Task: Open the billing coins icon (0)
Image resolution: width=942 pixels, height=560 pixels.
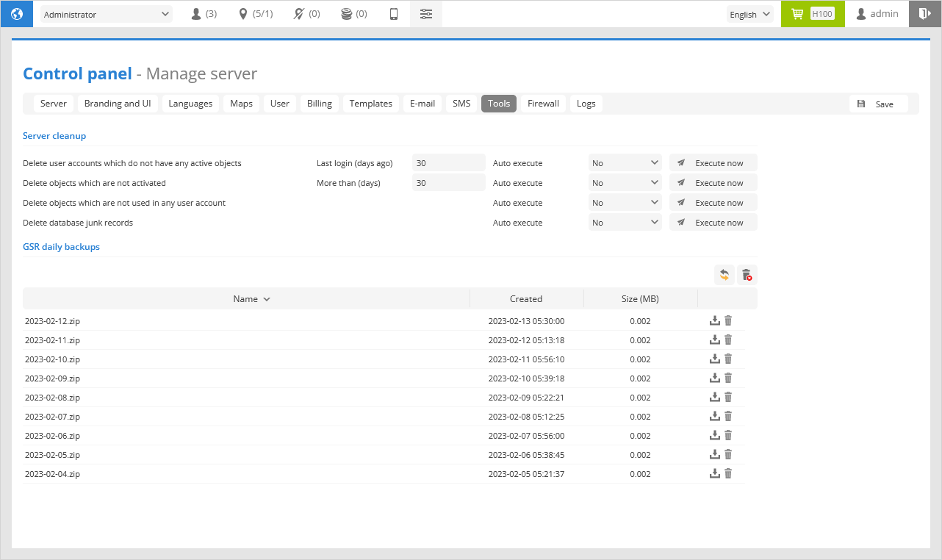Action: click(x=353, y=14)
